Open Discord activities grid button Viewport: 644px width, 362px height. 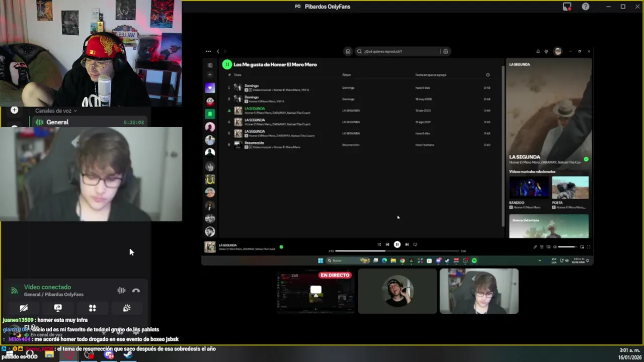pyautogui.click(x=93, y=308)
